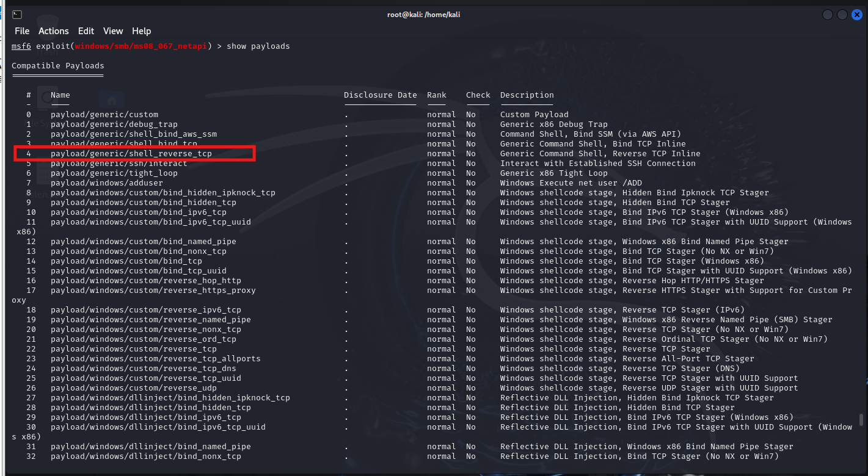Image resolution: width=868 pixels, height=476 pixels.
Task: Select payload/windows/custom/bind_tcp_uuid text
Action: click(x=139, y=271)
